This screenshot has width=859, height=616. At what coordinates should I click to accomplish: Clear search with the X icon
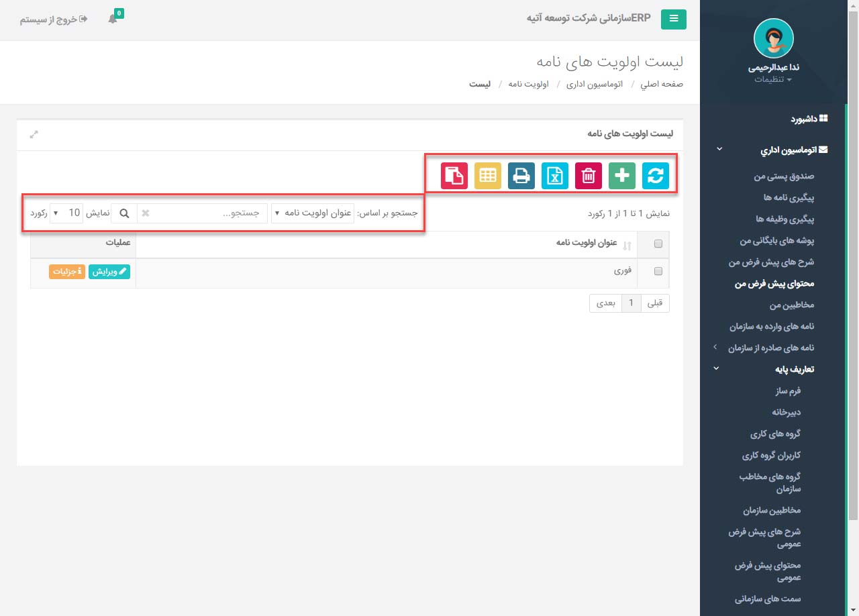[x=146, y=213]
